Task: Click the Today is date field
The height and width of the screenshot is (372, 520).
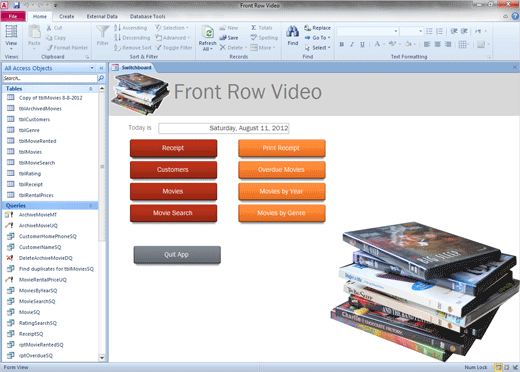Action: pyautogui.click(x=224, y=128)
